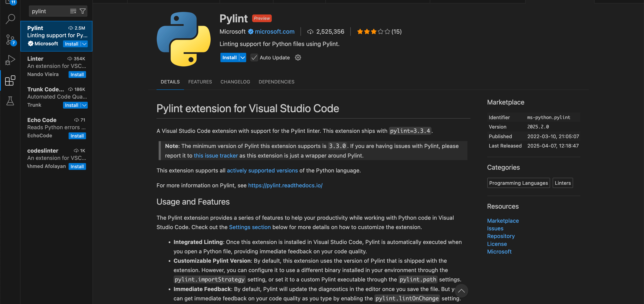This screenshot has width=644, height=304.
Task: Click the version value 2025.2.0
Action: pyautogui.click(x=538, y=127)
